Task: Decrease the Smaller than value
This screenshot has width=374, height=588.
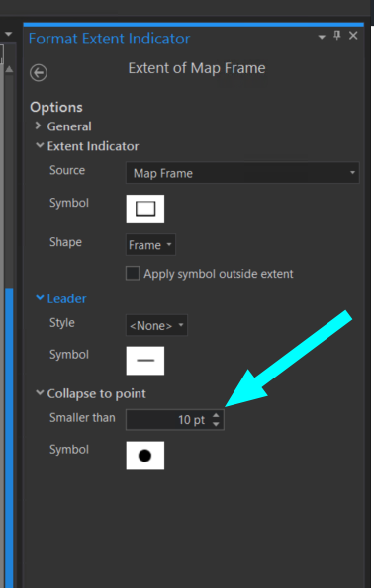Action: coord(216,424)
